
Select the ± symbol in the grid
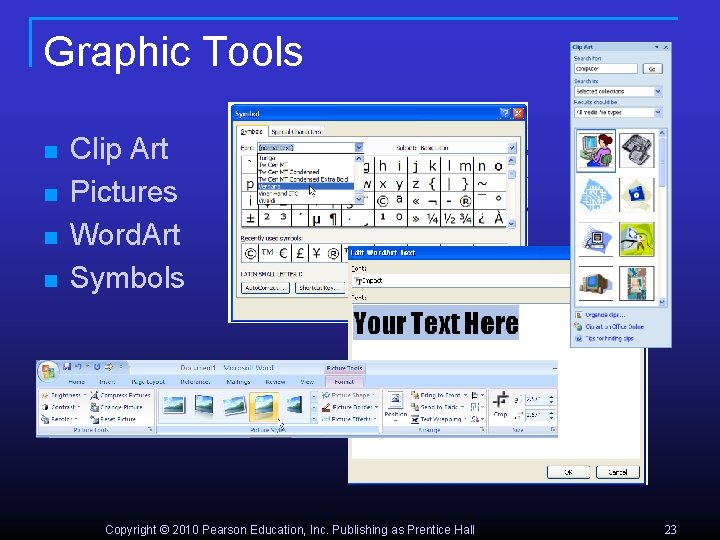[x=250, y=219]
